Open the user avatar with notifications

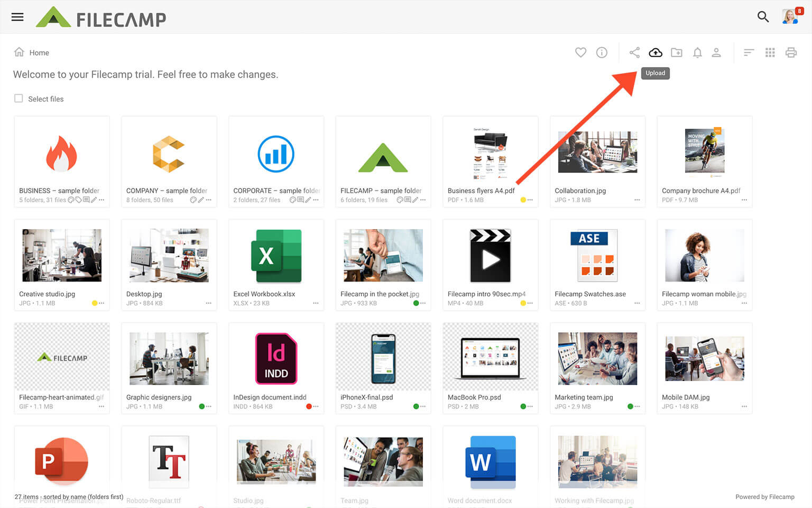791,16
